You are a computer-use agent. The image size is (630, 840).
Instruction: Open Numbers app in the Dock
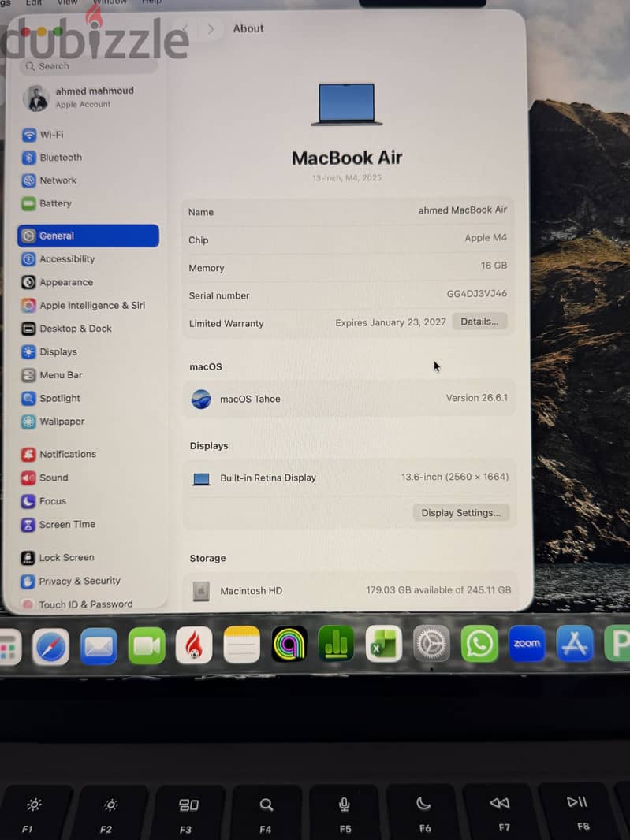click(336, 643)
